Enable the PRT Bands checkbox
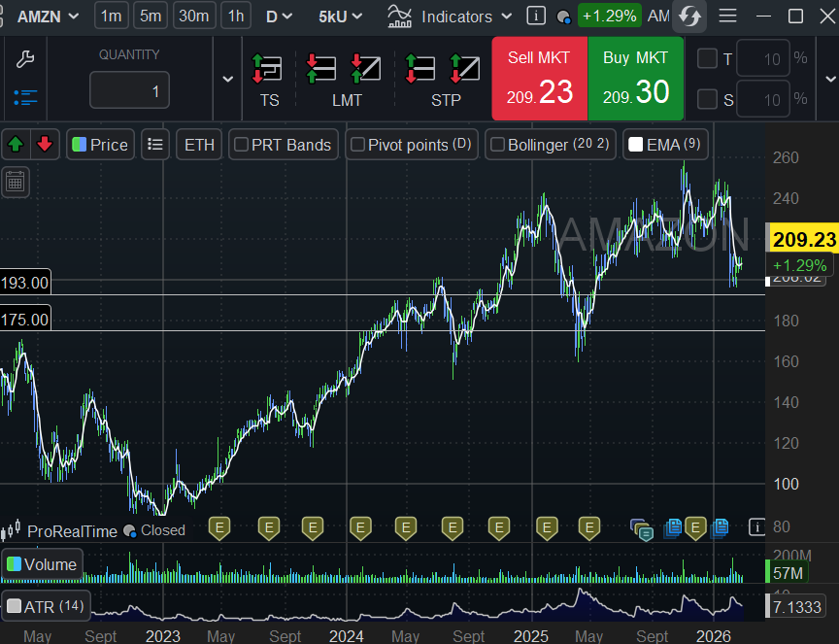Image resolution: width=839 pixels, height=644 pixels. click(x=241, y=145)
